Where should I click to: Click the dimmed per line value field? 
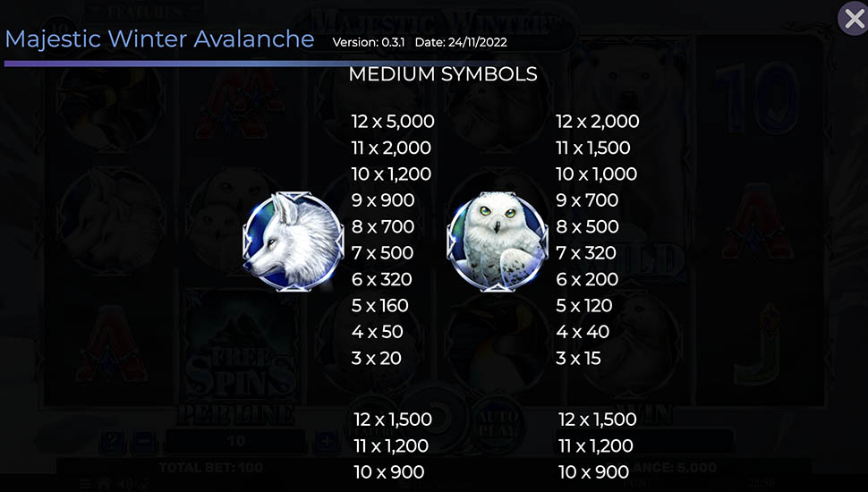pyautogui.click(x=236, y=441)
